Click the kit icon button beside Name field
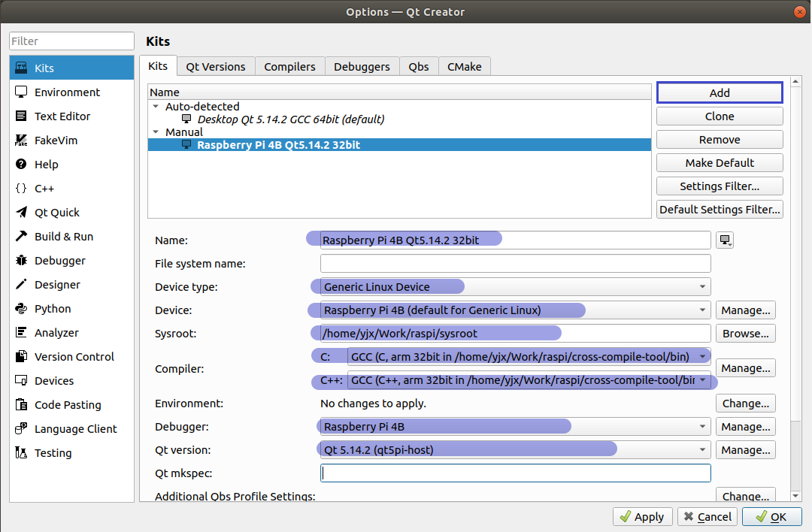This screenshot has width=812, height=532. coord(725,240)
